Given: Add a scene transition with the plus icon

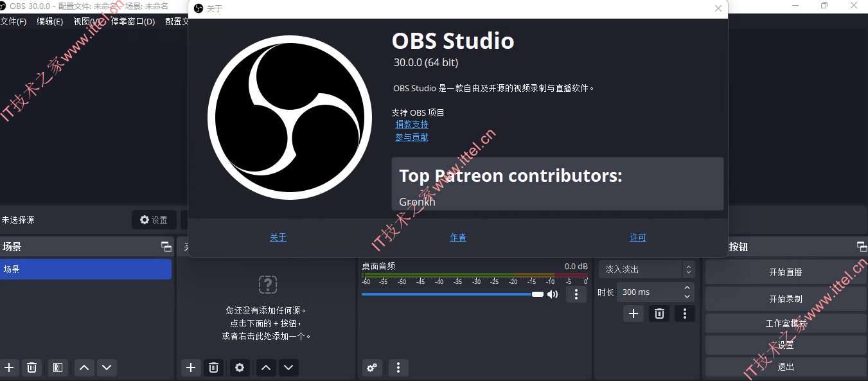Looking at the screenshot, I should pos(633,314).
